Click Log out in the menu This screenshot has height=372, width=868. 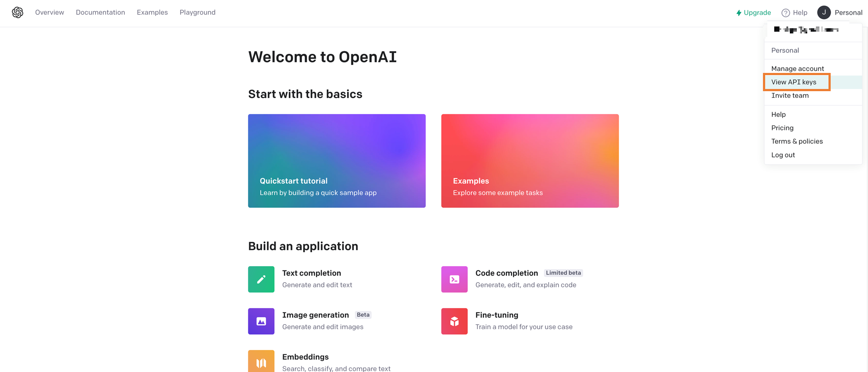coord(813,155)
